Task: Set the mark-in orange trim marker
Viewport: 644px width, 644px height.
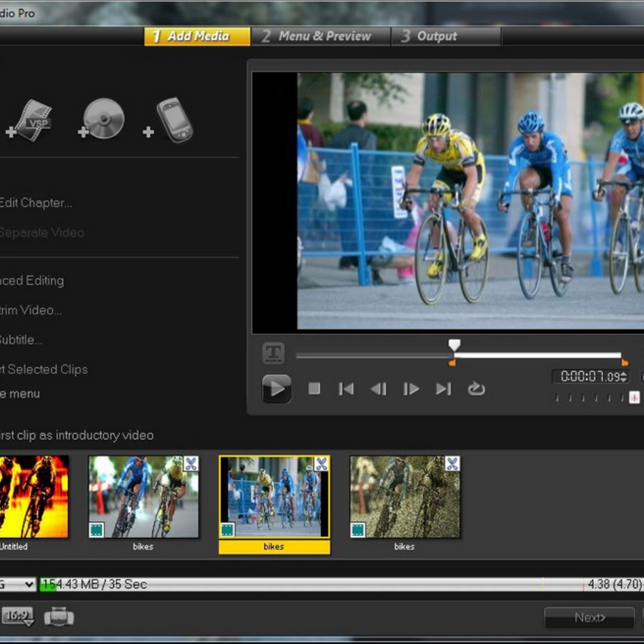Action: tap(452, 363)
